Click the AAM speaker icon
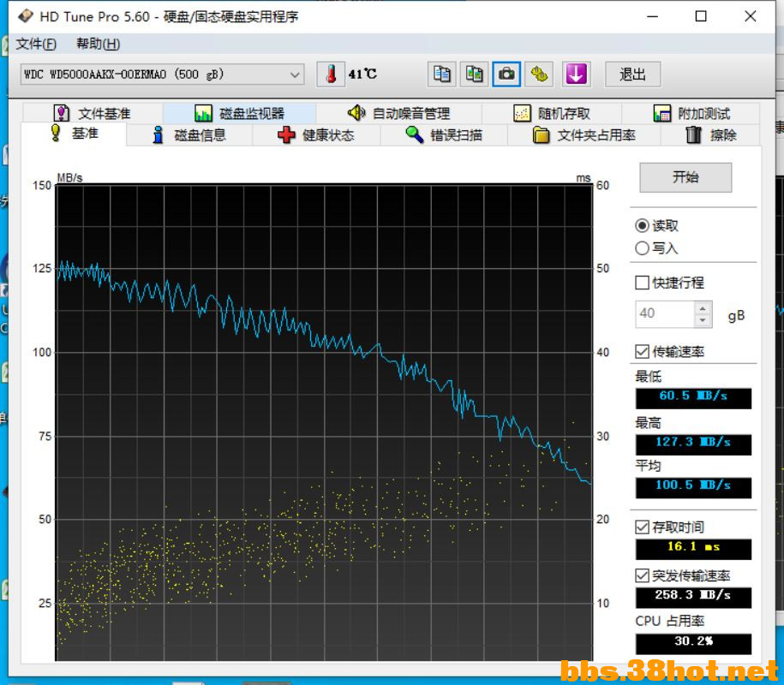The image size is (784, 685). pyautogui.click(x=356, y=113)
